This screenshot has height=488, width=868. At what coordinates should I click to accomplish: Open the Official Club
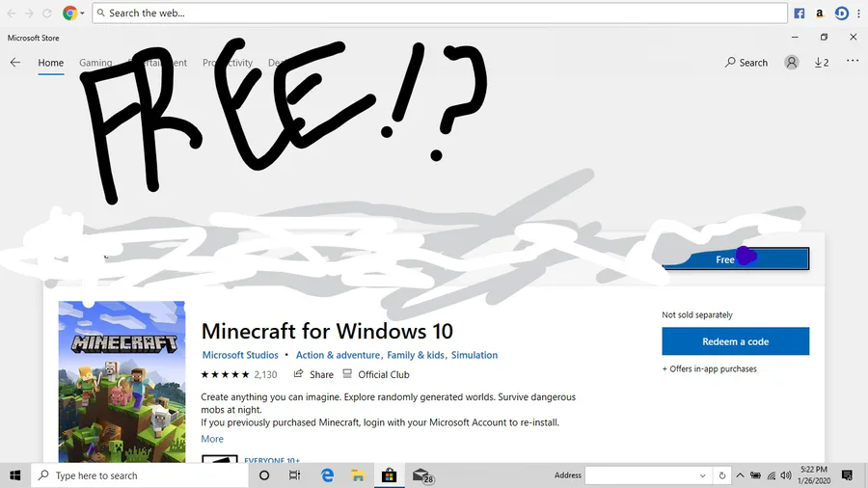click(376, 374)
